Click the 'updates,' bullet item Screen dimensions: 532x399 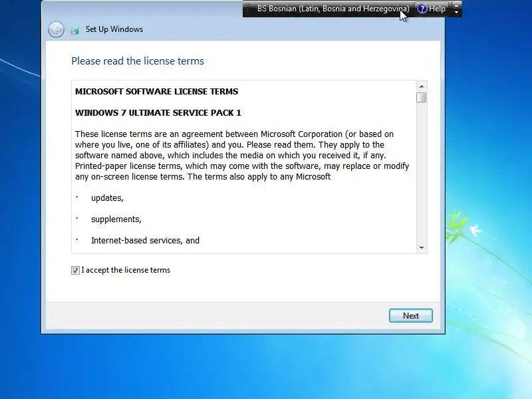tap(107, 198)
